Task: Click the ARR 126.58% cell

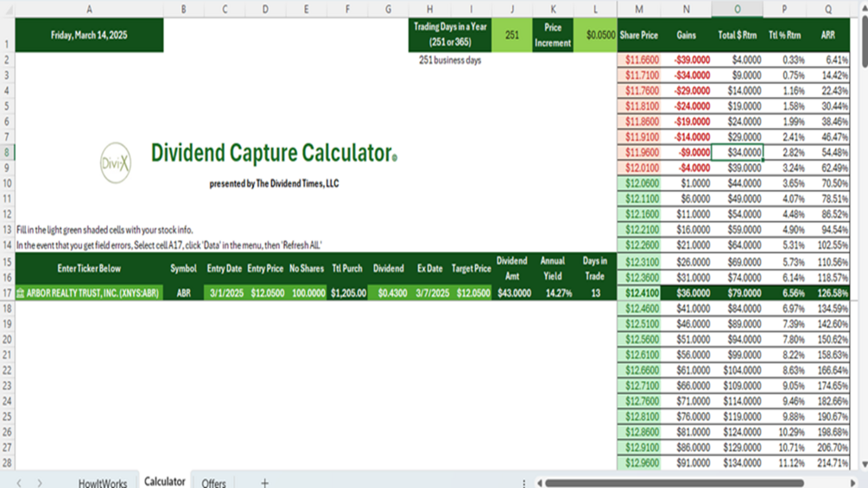Action: point(828,294)
